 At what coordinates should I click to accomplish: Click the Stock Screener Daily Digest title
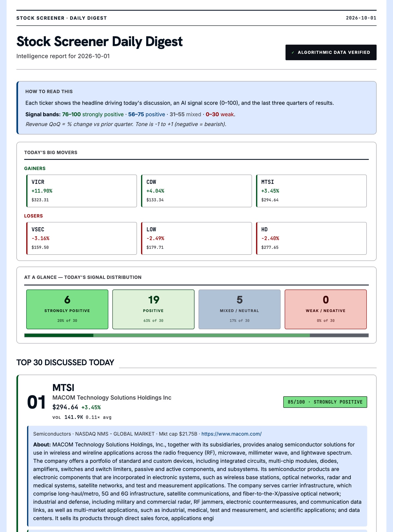tap(100, 41)
